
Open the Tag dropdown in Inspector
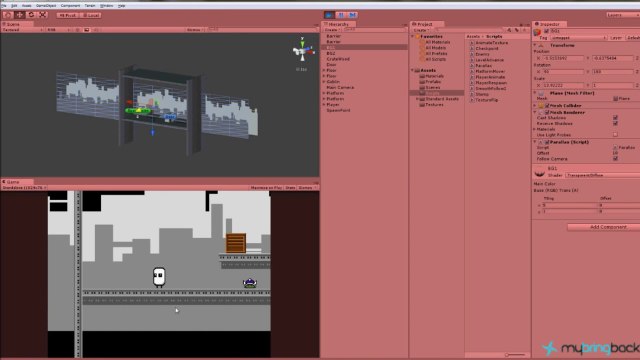tap(578, 38)
